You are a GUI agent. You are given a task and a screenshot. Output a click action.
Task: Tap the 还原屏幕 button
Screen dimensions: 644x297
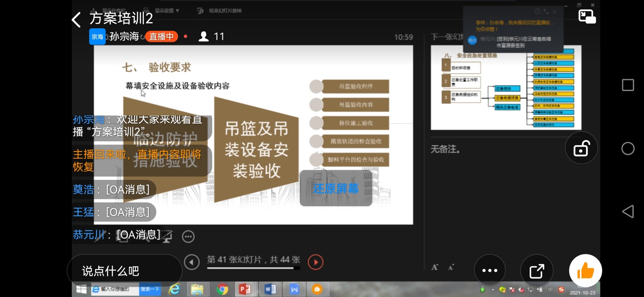tap(336, 188)
